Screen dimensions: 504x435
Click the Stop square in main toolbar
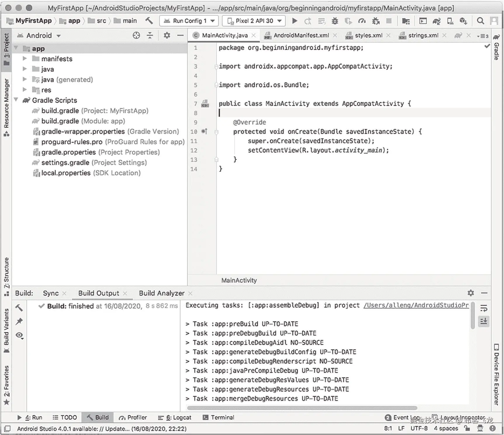tap(389, 21)
